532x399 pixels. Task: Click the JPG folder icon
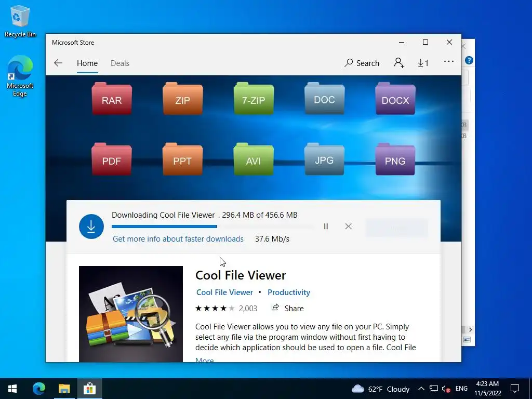point(324,159)
